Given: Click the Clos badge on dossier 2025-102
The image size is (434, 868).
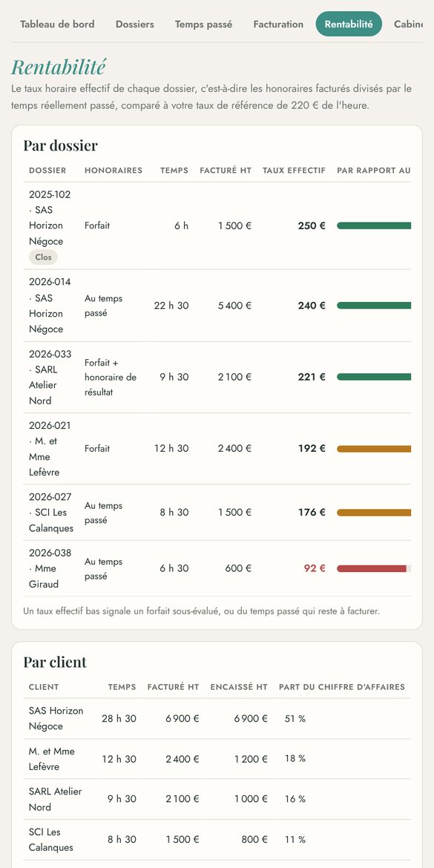Looking at the screenshot, I should pos(43,257).
